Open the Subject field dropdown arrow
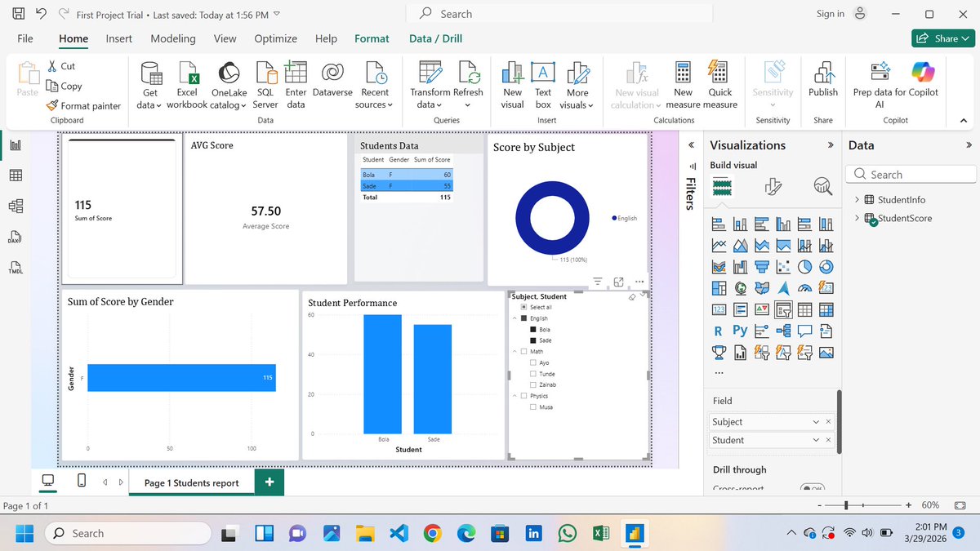This screenshot has height=551, width=980. click(816, 422)
